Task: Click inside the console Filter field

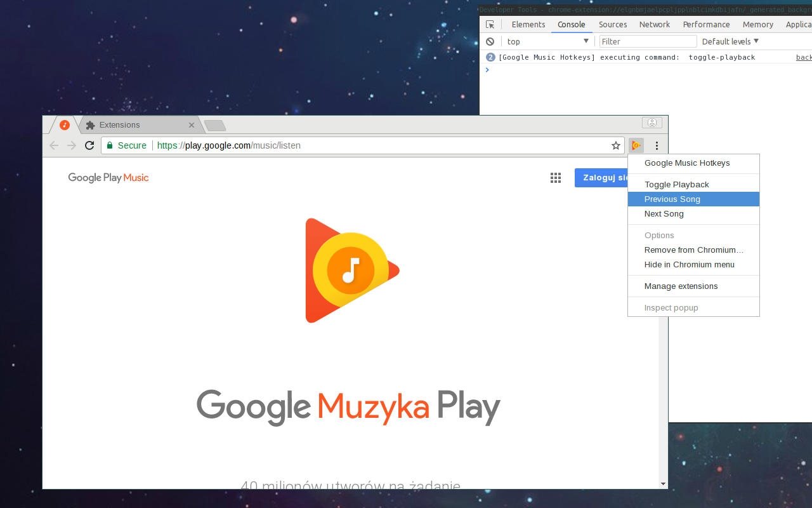Action: point(647,41)
